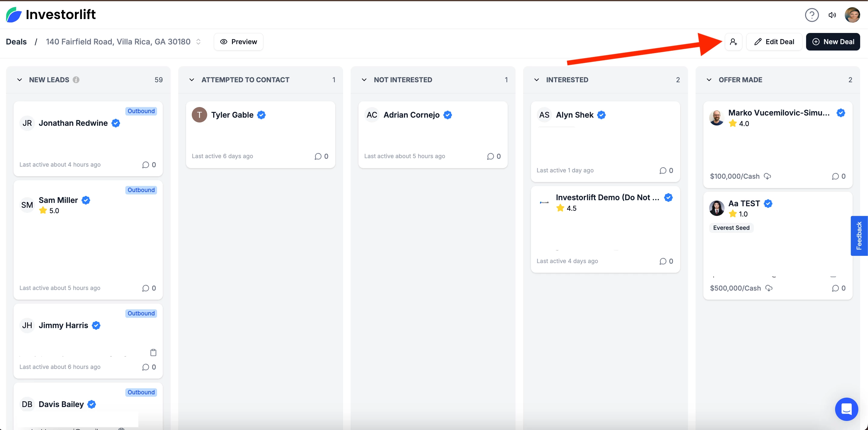Click the add user icon button
This screenshot has height=430, width=868.
click(x=733, y=42)
